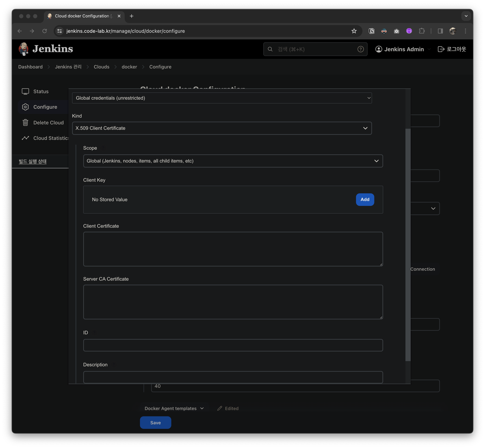Click the Jenkins logo icon
The height and width of the screenshot is (448, 485).
coord(24,49)
